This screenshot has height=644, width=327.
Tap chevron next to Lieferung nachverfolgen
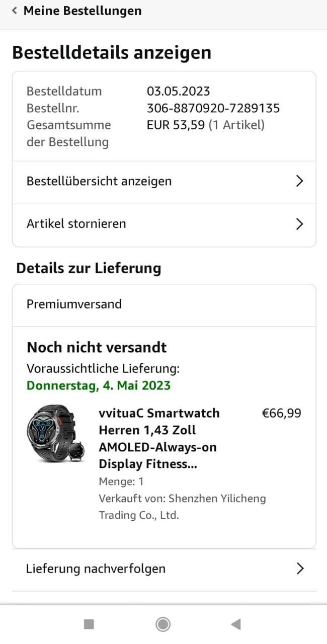pos(300,569)
